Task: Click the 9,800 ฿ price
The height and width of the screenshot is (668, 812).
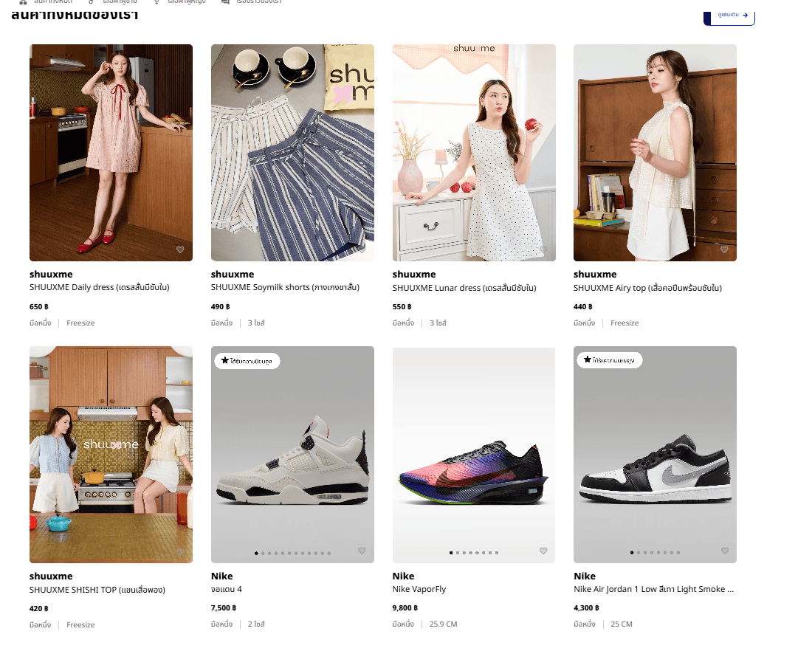Action: [405, 608]
